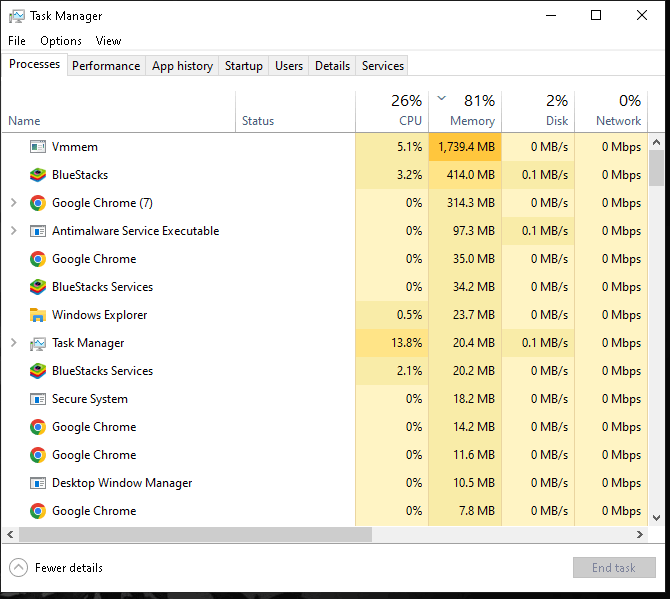Click the 10.5 MB memory cell
The width and height of the screenshot is (670, 599).
465,483
